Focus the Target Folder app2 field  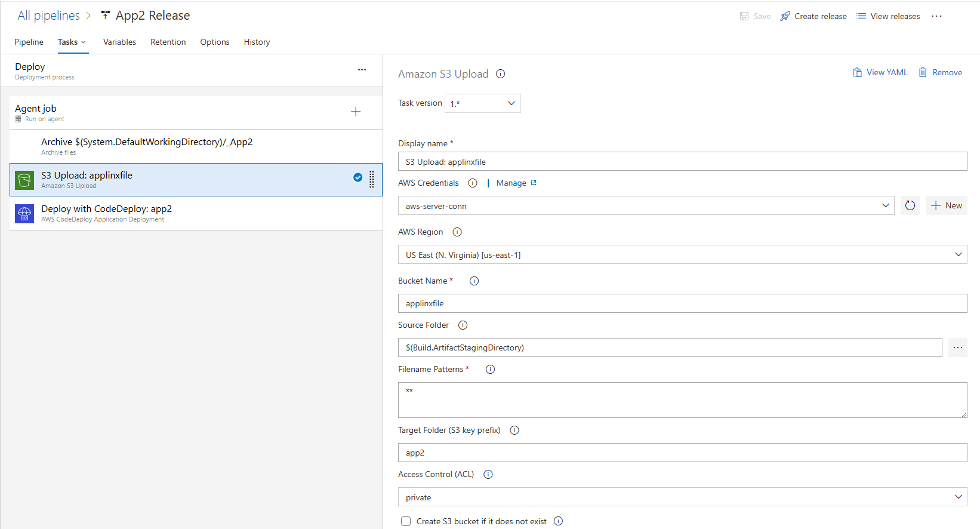point(683,453)
